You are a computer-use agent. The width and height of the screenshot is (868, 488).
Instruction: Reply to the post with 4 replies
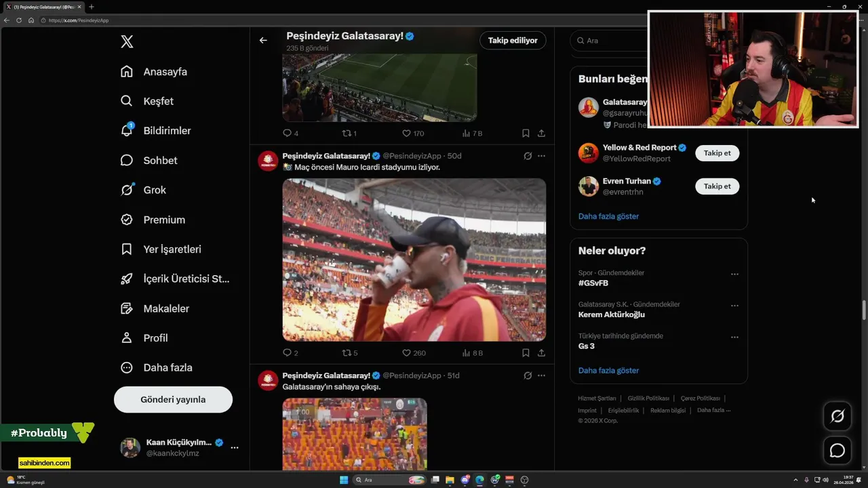click(290, 134)
